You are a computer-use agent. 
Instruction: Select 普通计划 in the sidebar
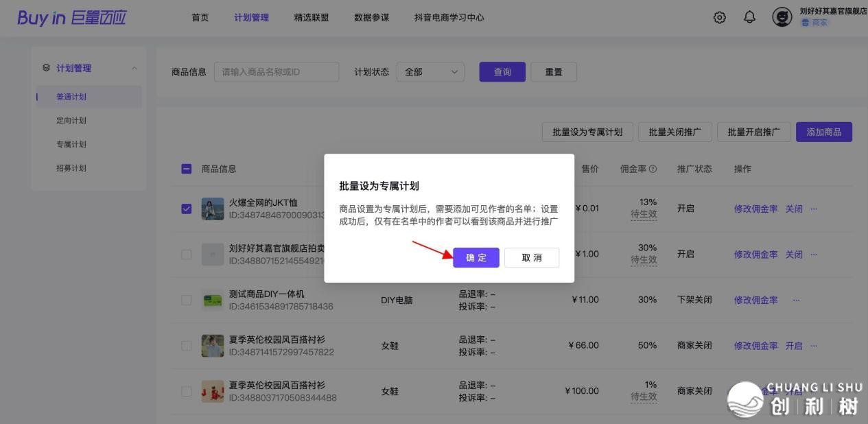[90, 97]
